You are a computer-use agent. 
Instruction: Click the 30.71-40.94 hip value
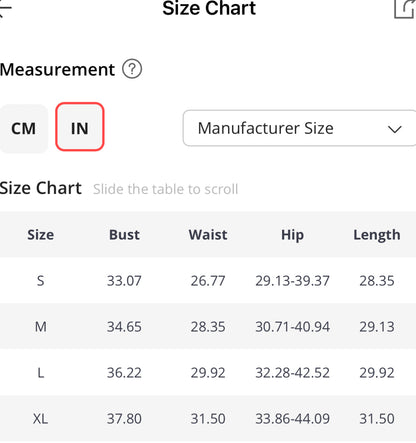[x=292, y=327]
